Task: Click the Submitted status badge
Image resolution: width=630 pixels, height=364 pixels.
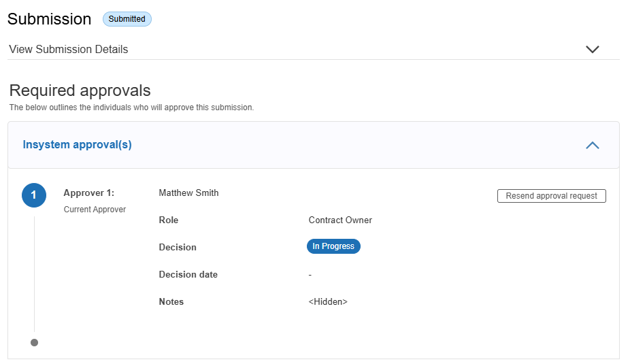Action: pyautogui.click(x=127, y=19)
